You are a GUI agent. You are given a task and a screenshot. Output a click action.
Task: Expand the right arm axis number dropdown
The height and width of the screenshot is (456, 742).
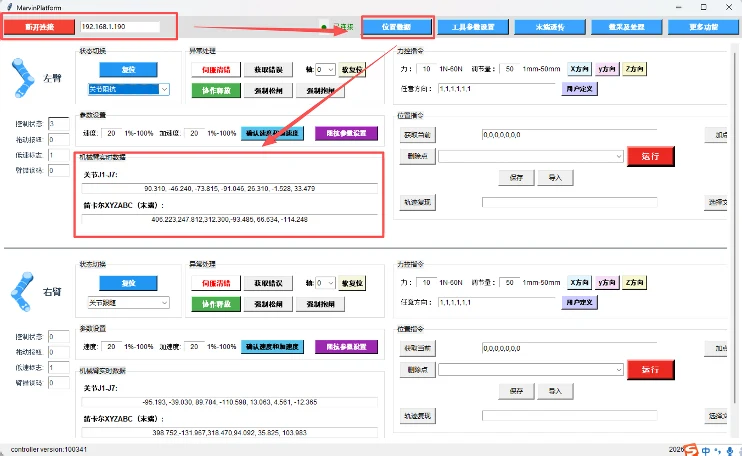click(x=326, y=283)
